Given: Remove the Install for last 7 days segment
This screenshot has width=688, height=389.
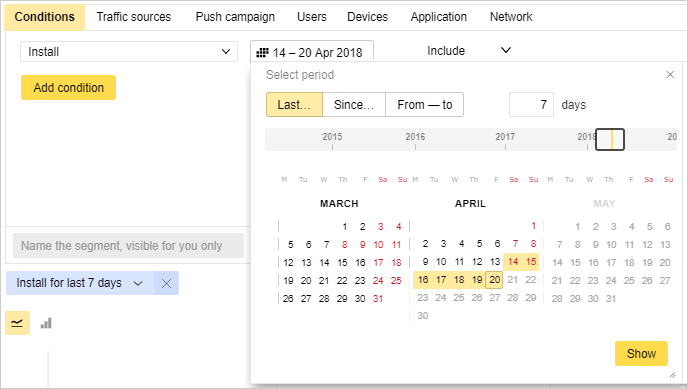Looking at the screenshot, I should tap(166, 283).
